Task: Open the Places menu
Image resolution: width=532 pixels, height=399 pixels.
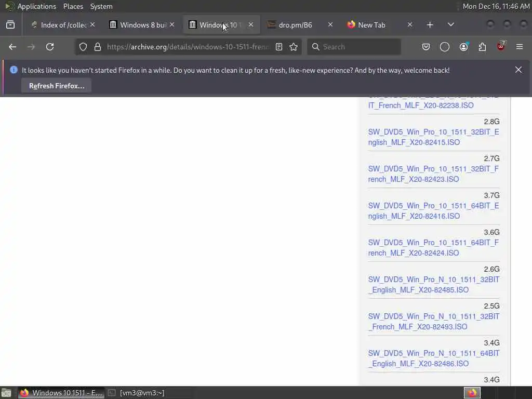Action: 73,6
